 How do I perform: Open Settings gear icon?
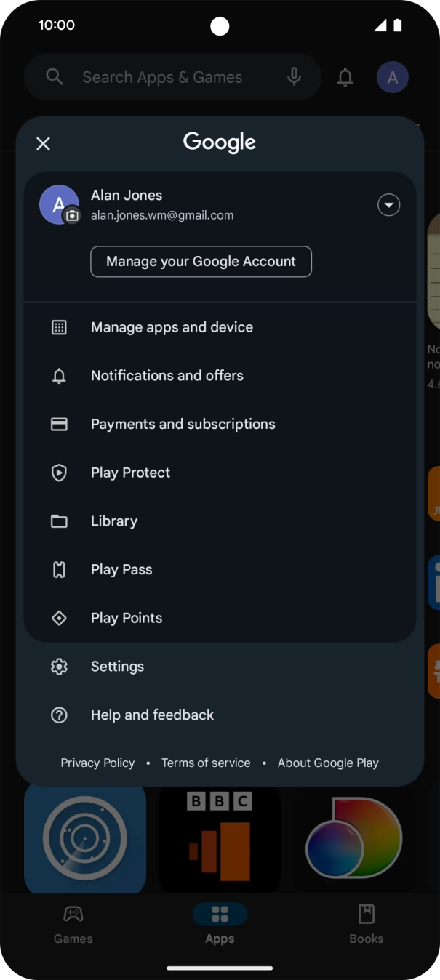coord(59,667)
